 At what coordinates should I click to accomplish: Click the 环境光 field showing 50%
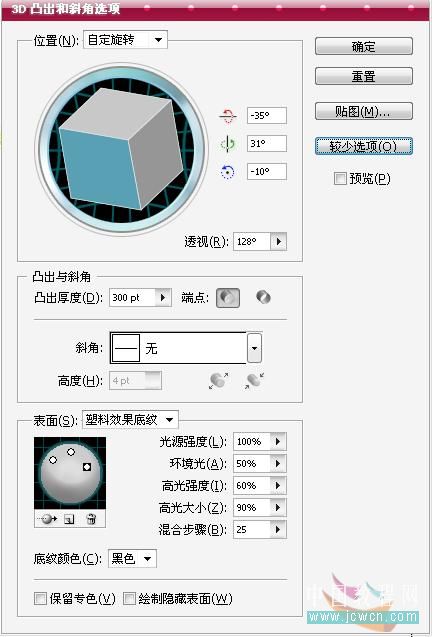click(252, 463)
